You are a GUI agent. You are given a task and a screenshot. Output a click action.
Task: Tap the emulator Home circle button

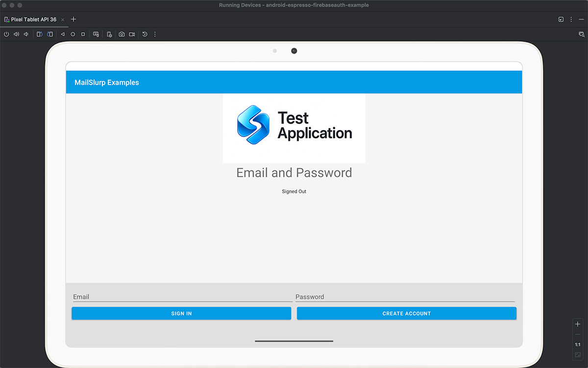[x=73, y=34]
